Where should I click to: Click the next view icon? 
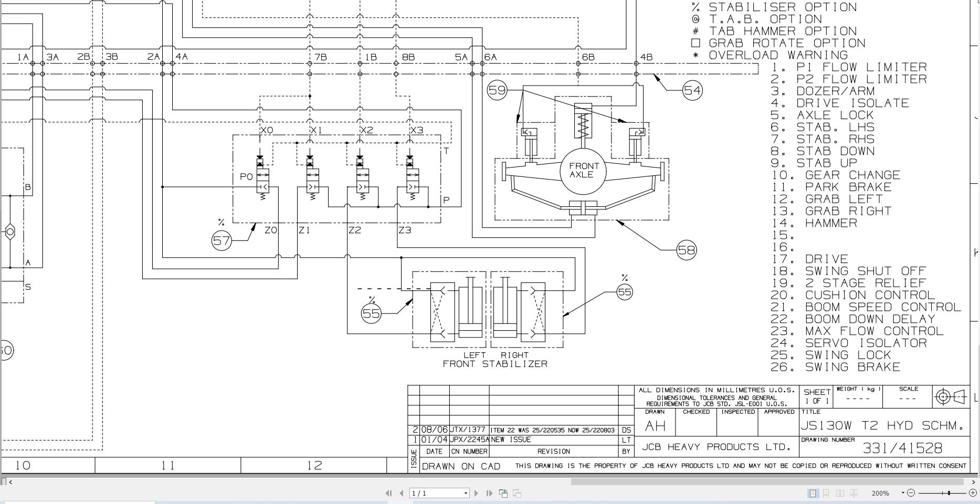[x=517, y=493]
